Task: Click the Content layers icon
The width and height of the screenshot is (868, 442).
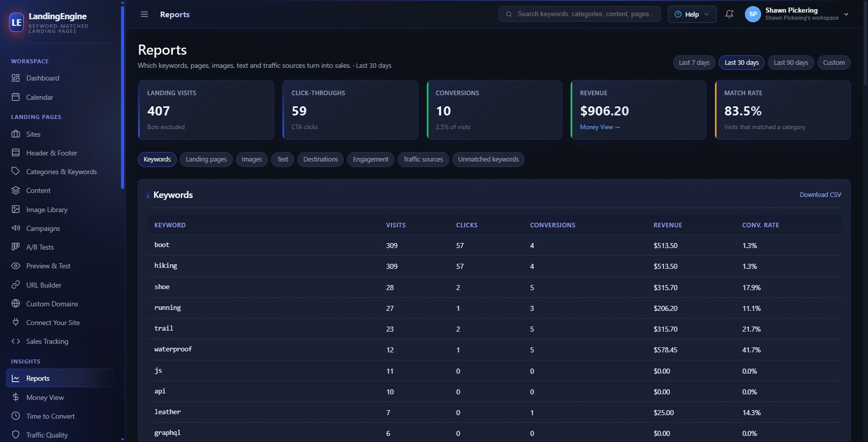Action: pyautogui.click(x=16, y=190)
